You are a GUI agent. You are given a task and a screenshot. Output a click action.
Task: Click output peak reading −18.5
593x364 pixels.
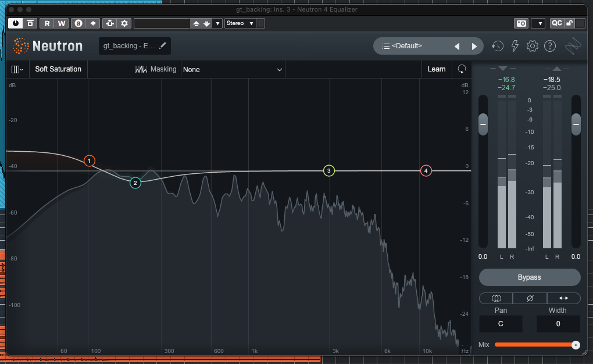(x=552, y=80)
